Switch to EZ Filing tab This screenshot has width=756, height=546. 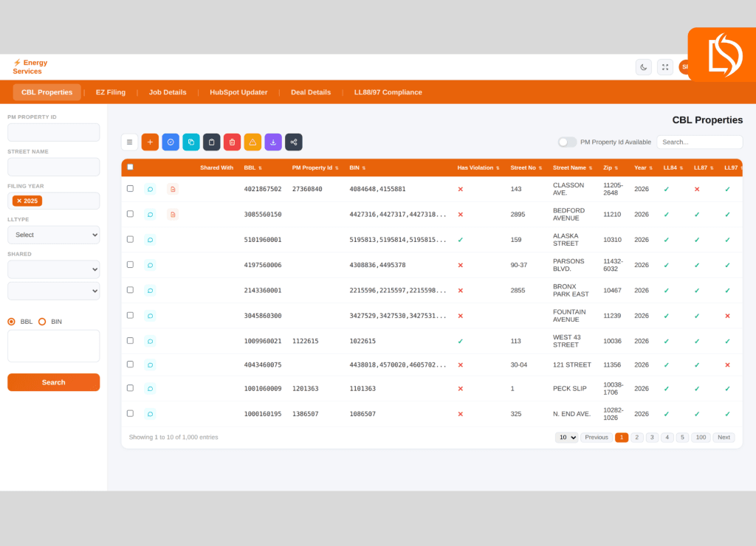pos(111,92)
